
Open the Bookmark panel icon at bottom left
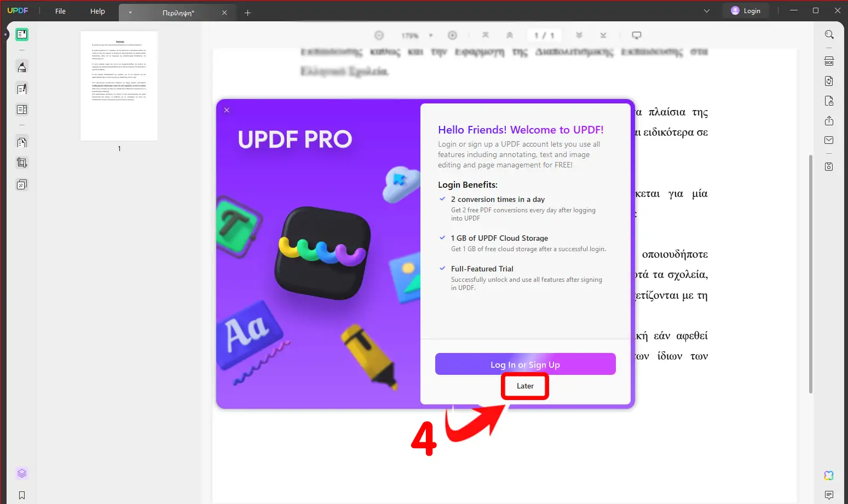pyautogui.click(x=22, y=495)
